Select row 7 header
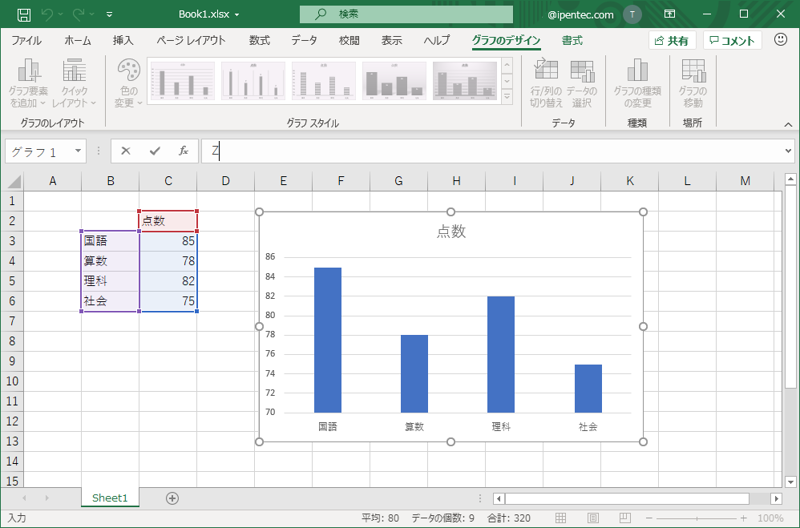The height and width of the screenshot is (528, 800). point(12,321)
